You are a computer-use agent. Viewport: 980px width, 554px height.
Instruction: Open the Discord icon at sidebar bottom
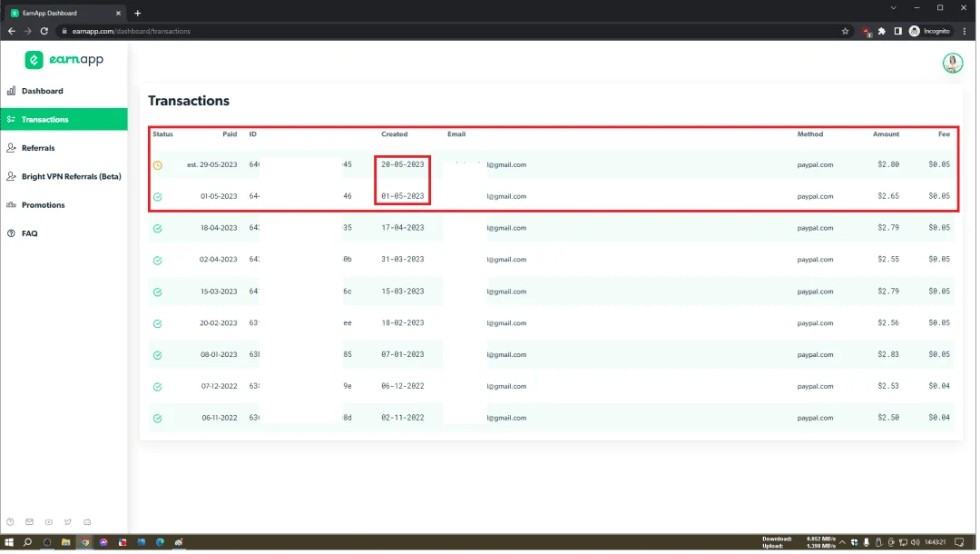tap(87, 523)
